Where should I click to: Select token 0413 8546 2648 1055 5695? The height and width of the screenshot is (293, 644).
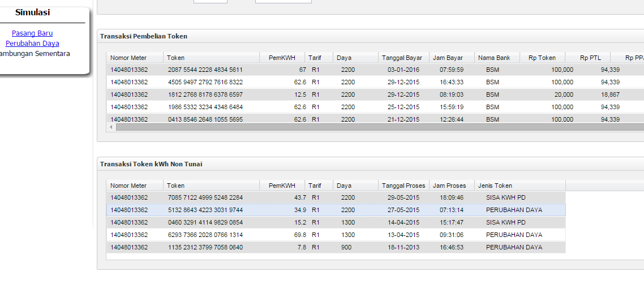pyautogui.click(x=205, y=119)
